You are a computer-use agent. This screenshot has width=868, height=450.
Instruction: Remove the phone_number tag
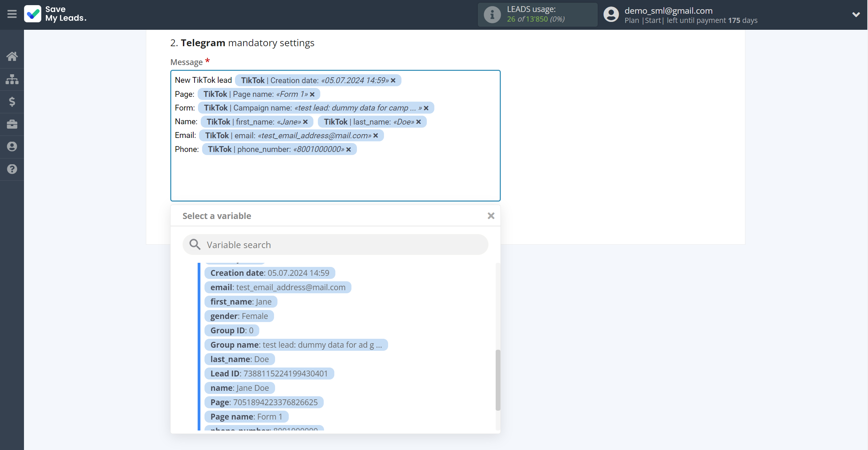pyautogui.click(x=348, y=150)
